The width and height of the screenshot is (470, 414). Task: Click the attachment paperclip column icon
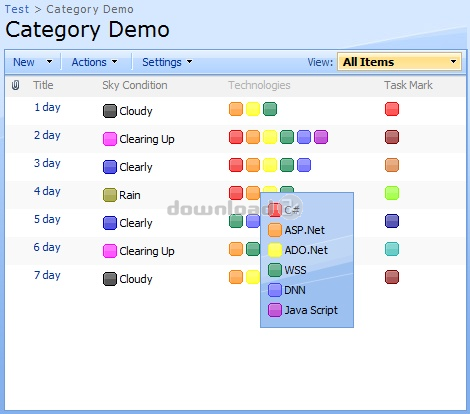pyautogui.click(x=15, y=85)
